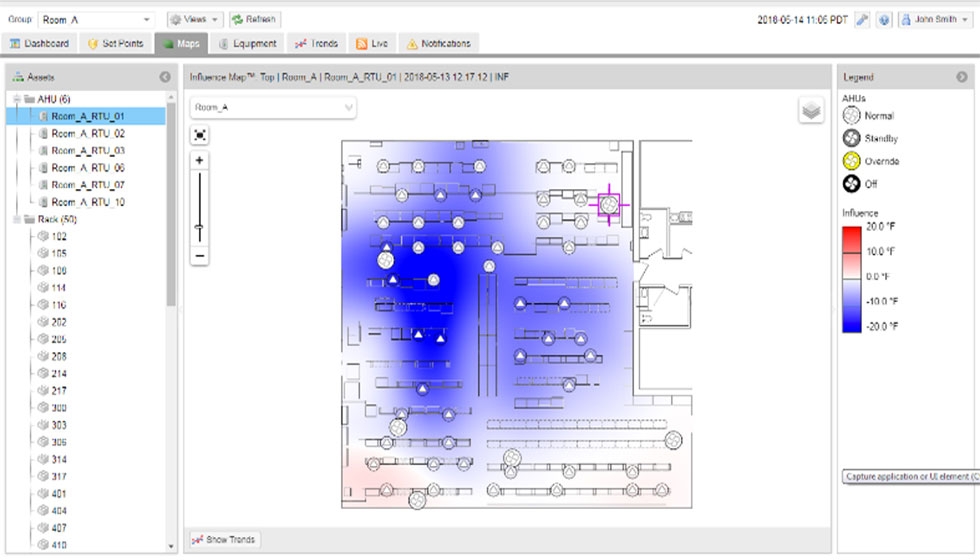Screen dimensions: 980x560
Task: Collapse the AHU (6) tree node
Action: pos(17,99)
